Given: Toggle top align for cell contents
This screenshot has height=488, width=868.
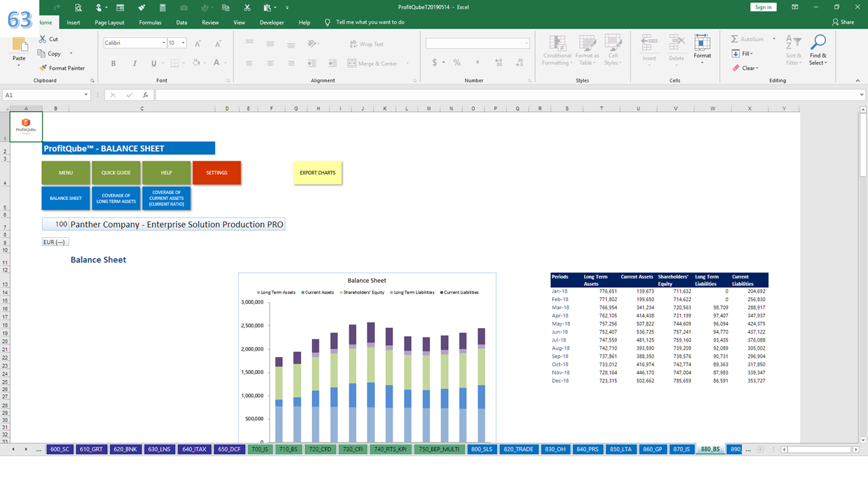Looking at the screenshot, I should [x=250, y=43].
